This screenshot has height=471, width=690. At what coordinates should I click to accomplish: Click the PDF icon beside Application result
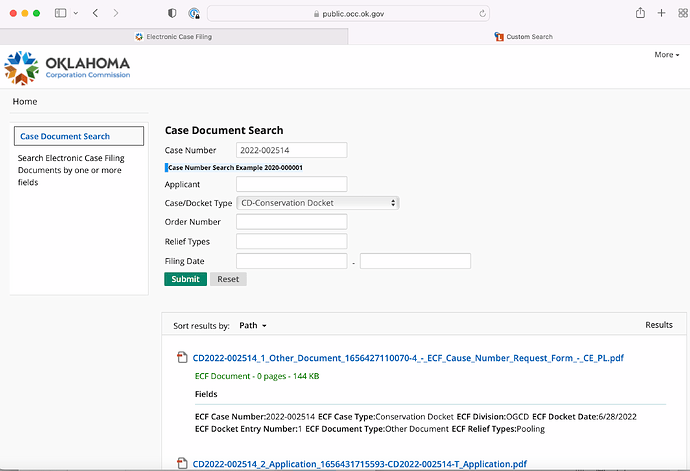coord(182,463)
